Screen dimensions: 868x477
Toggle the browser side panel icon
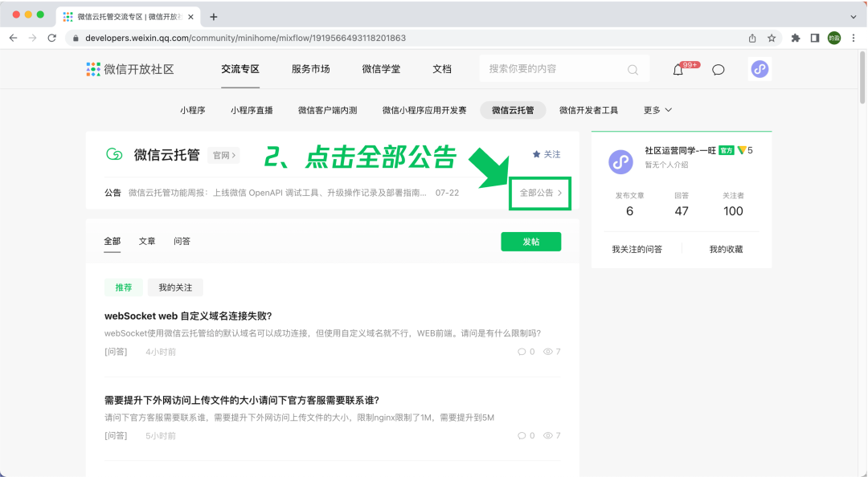pyautogui.click(x=815, y=39)
